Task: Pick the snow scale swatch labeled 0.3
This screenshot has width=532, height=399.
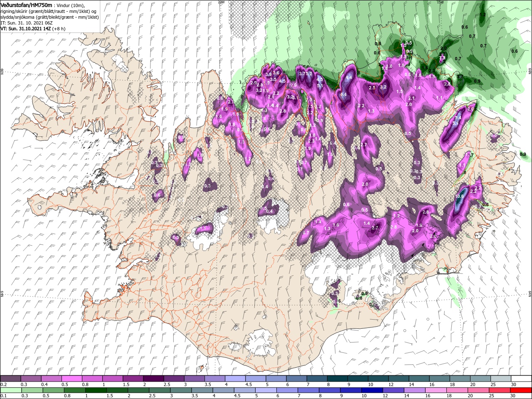Action: pyautogui.click(x=31, y=378)
